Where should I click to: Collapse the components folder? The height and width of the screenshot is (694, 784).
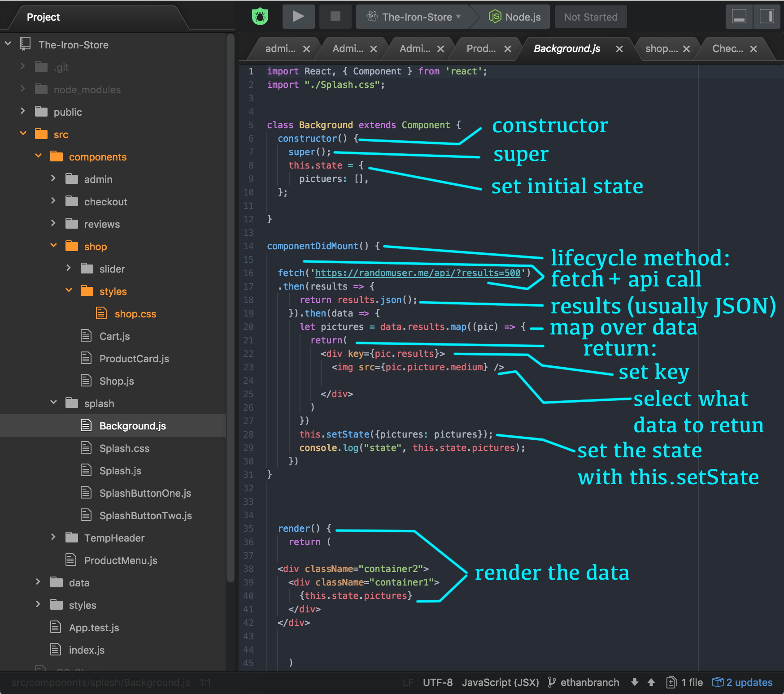[x=38, y=156]
